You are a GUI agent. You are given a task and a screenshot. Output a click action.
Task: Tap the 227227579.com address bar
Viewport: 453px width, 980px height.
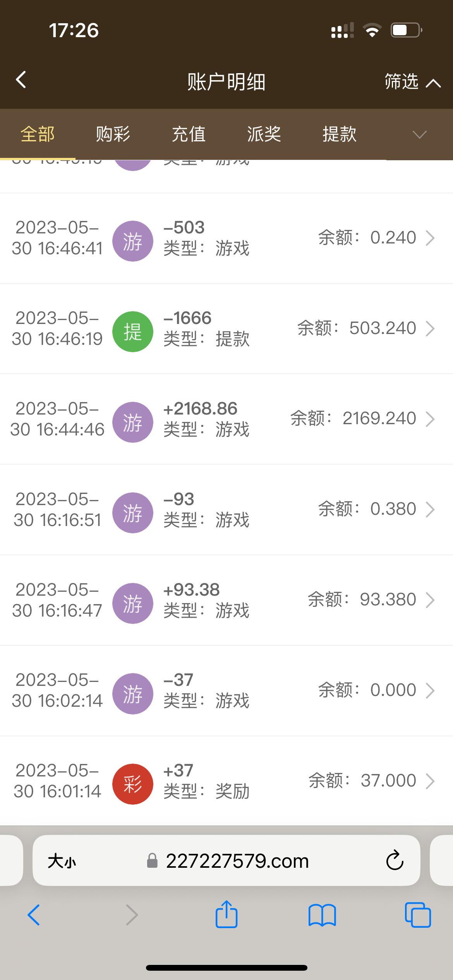tap(237, 861)
